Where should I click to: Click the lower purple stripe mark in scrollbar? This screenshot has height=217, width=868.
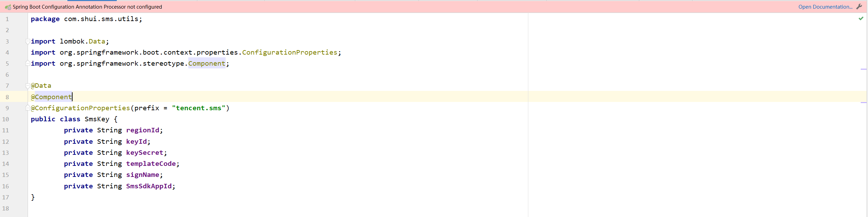(x=864, y=103)
